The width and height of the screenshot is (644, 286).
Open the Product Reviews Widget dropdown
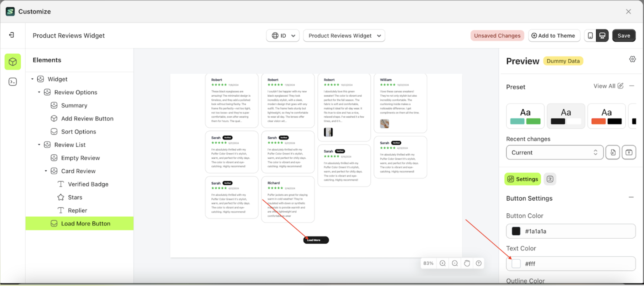coord(344,35)
